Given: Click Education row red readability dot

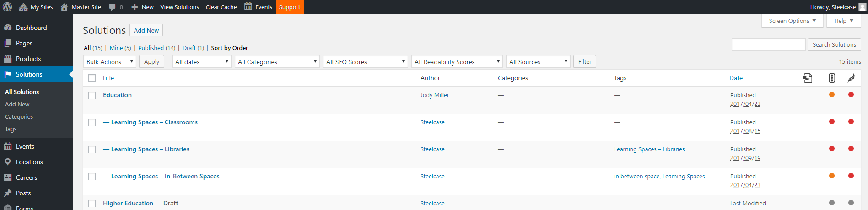Looking at the screenshot, I should click(x=851, y=94).
